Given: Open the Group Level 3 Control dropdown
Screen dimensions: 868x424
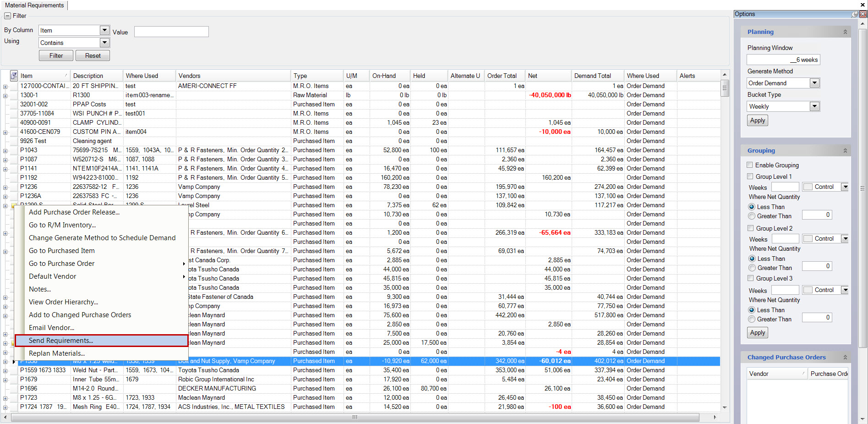Looking at the screenshot, I should click(845, 290).
